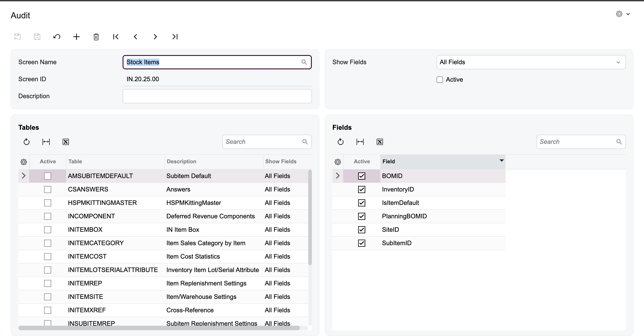Navigate to the next record
Viewport: 644px width, 336px height.
[x=155, y=37]
